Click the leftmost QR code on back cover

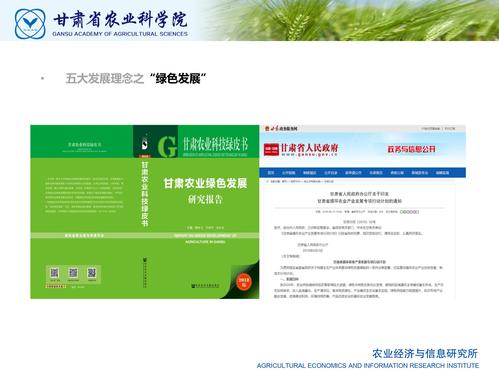(54, 273)
